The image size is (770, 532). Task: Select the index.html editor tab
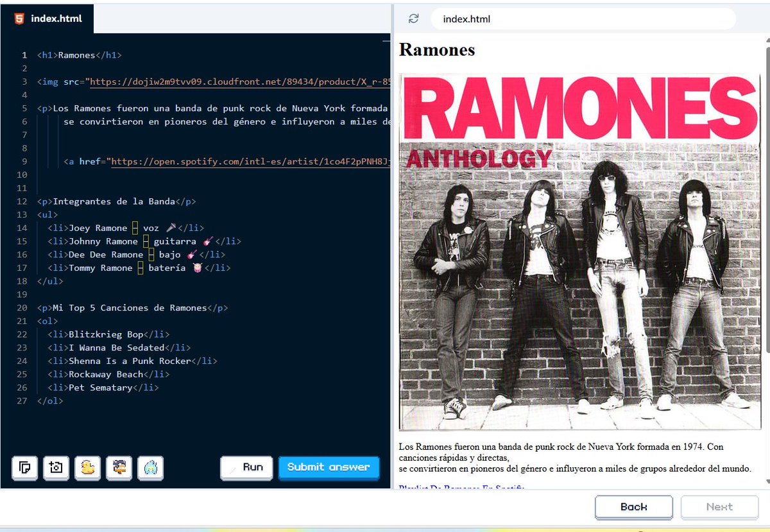(x=47, y=19)
